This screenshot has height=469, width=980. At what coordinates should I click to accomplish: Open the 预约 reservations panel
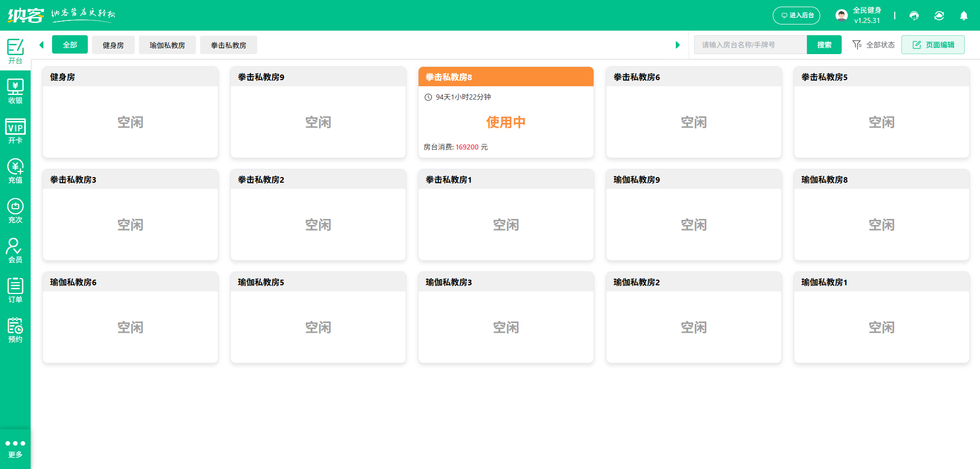(15, 329)
